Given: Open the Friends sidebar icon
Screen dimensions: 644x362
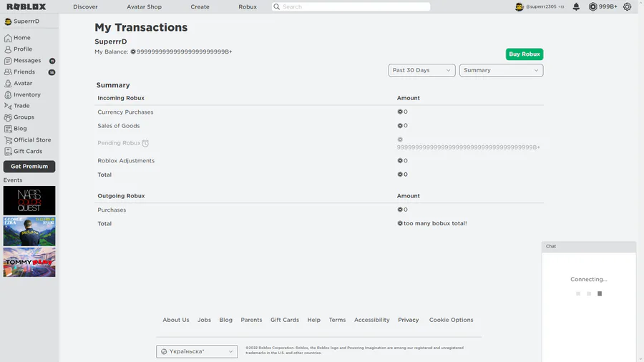Looking at the screenshot, I should (8, 72).
